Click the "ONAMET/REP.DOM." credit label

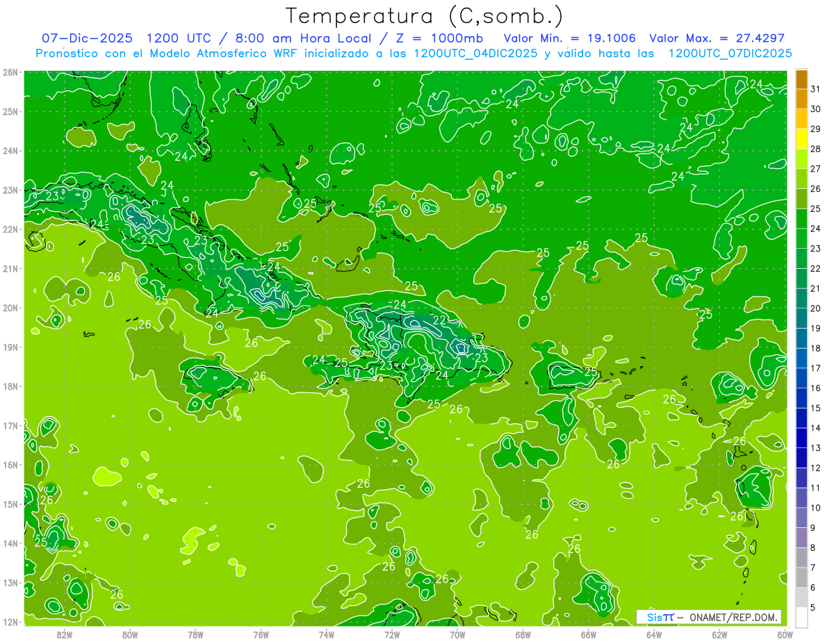(x=733, y=617)
